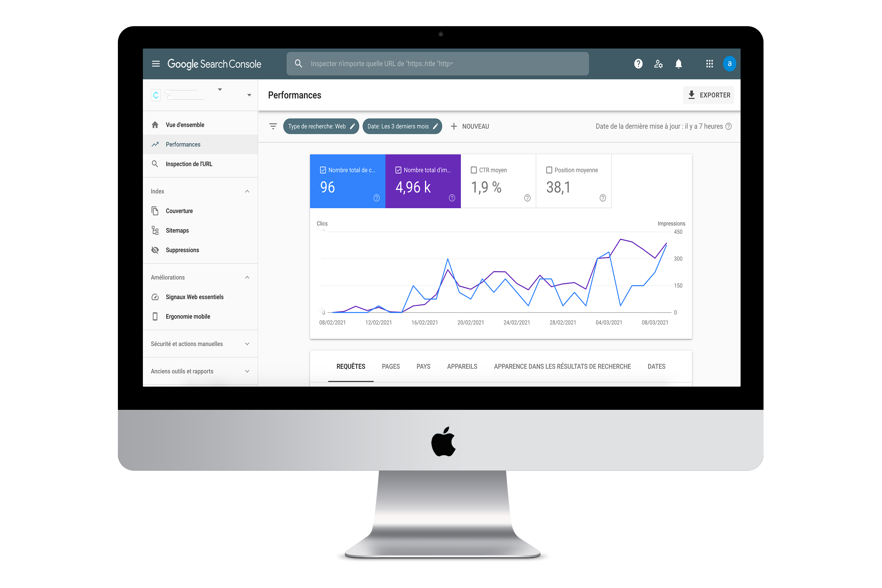Click the Signaux Web essentiels icon
The height and width of the screenshot is (588, 882).
point(156,297)
